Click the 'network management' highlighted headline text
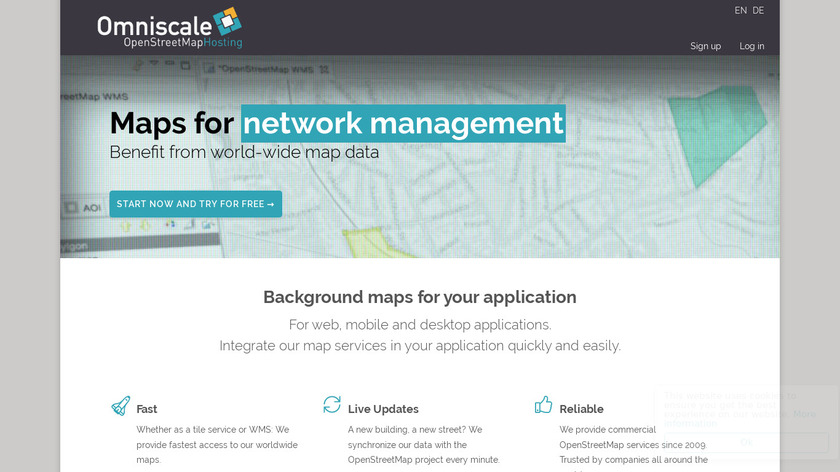This screenshot has height=472, width=840. tap(403, 123)
